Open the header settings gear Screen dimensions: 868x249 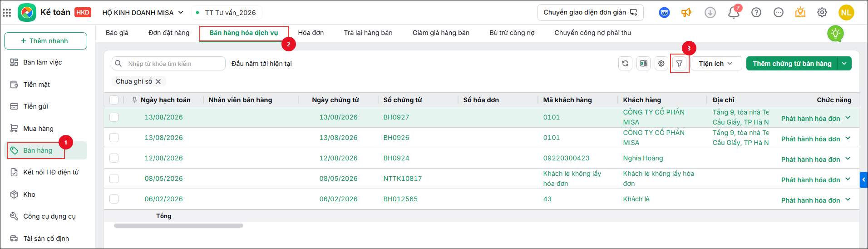(822, 13)
